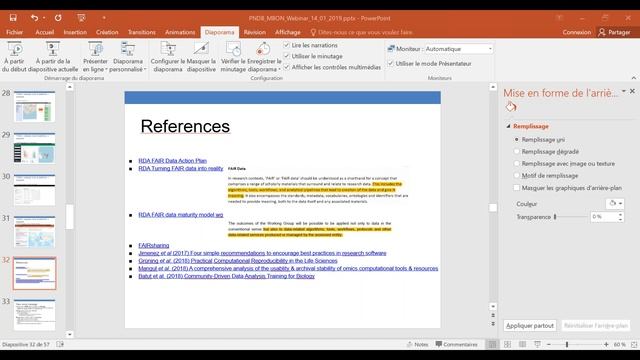
Task: Click the Save icon in title bar
Action: 13,18
